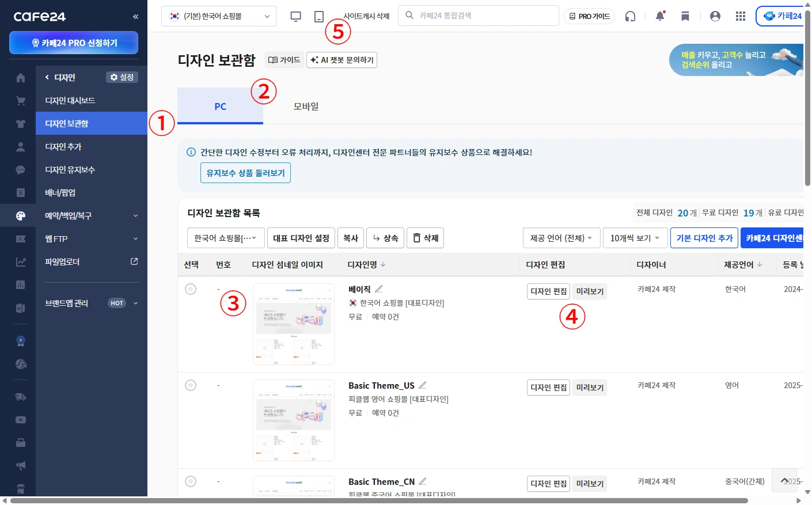Click 대표 디자인 설정 button
Screen dimensions: 812x505
coord(301,238)
